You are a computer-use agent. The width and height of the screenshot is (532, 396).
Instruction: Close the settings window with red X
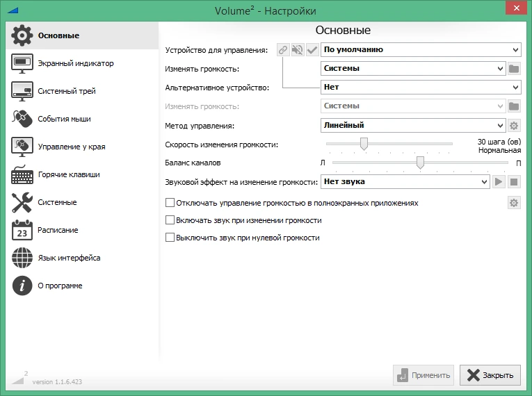516,8
